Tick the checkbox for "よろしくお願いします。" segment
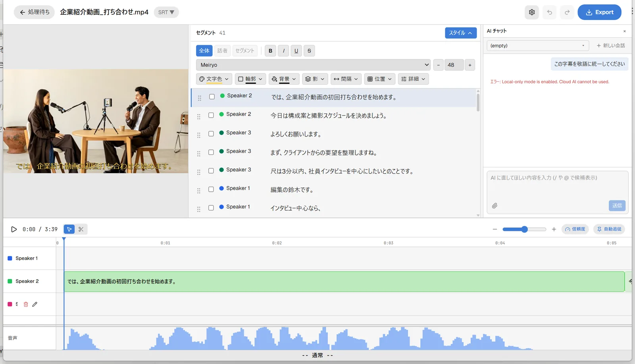 tap(211, 134)
